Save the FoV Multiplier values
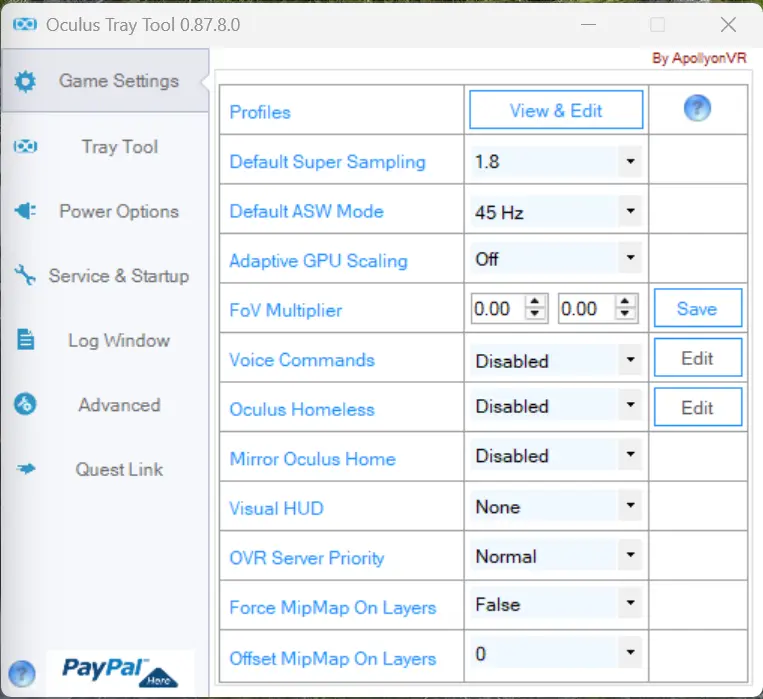Viewport: 763px width, 699px height. coord(697,308)
